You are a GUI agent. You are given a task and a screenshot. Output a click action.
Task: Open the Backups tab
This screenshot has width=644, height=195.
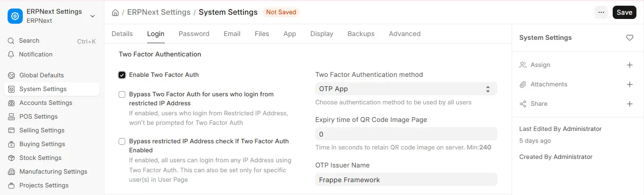(x=361, y=34)
